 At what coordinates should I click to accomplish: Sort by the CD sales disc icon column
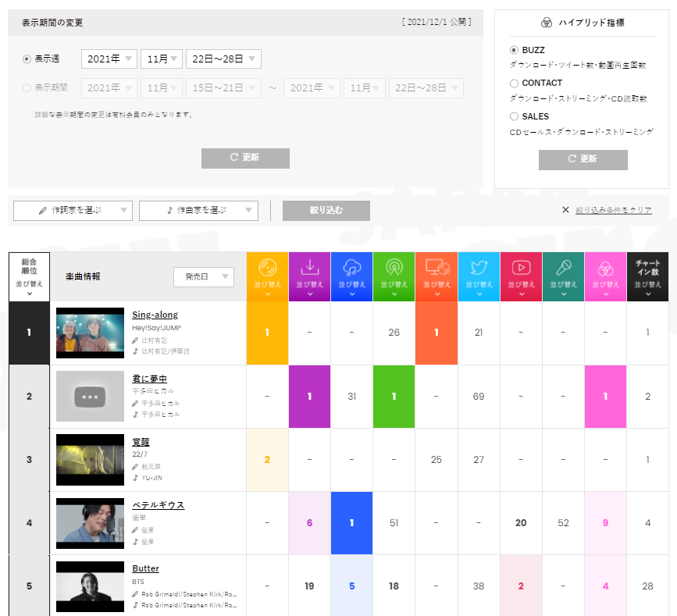pos(267,276)
